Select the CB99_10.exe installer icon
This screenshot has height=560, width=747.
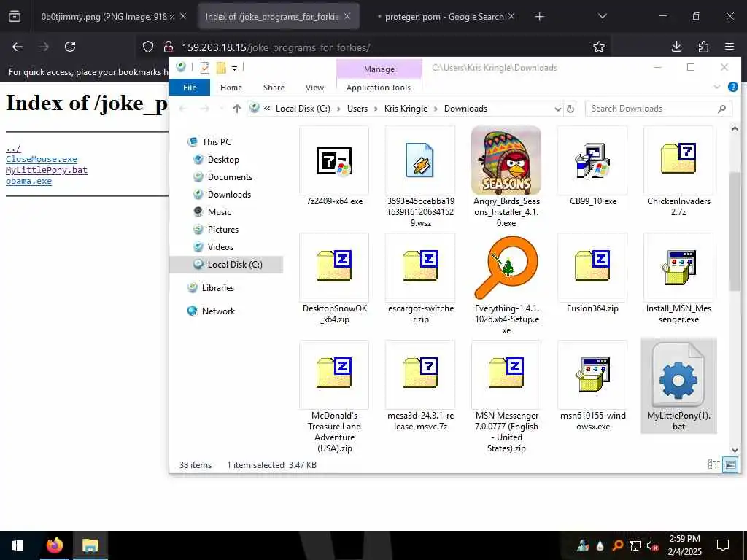pyautogui.click(x=592, y=161)
